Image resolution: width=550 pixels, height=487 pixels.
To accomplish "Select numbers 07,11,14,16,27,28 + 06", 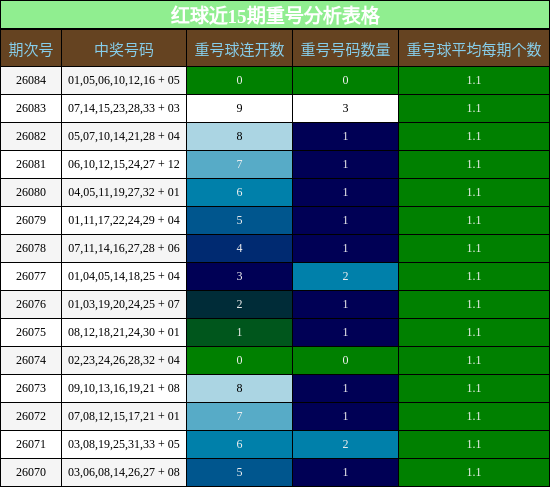I will (124, 248).
